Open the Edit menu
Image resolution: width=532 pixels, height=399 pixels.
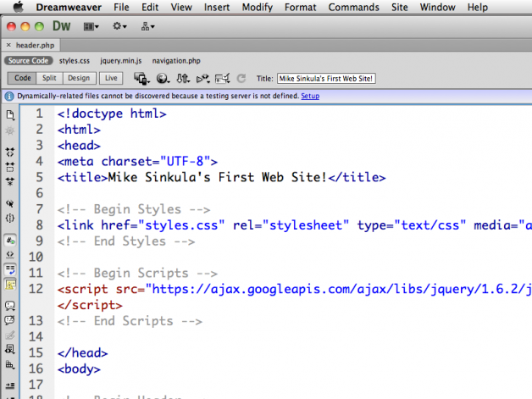pyautogui.click(x=150, y=7)
